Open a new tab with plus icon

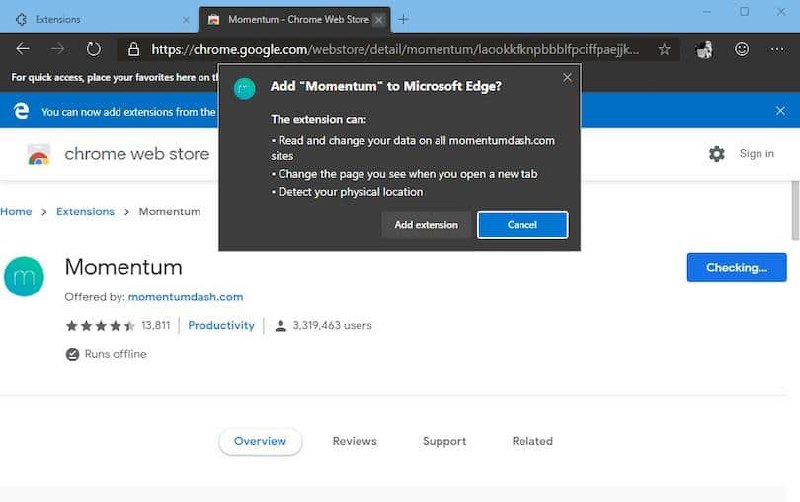(x=403, y=19)
